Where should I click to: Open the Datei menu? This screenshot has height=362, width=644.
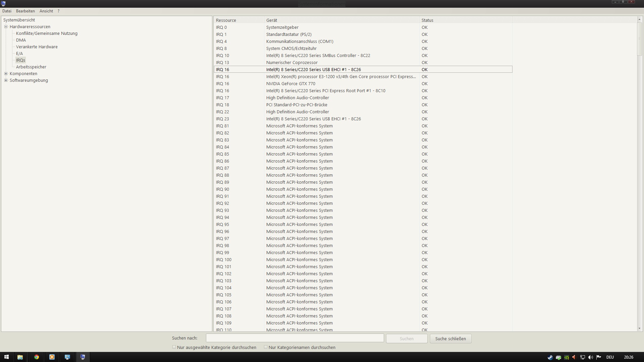point(7,11)
